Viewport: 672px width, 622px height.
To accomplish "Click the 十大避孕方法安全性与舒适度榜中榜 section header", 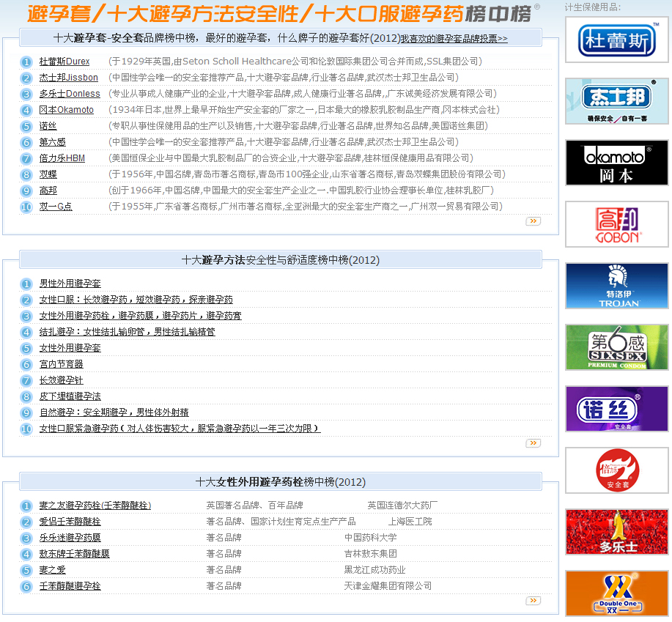I will tap(281, 260).
